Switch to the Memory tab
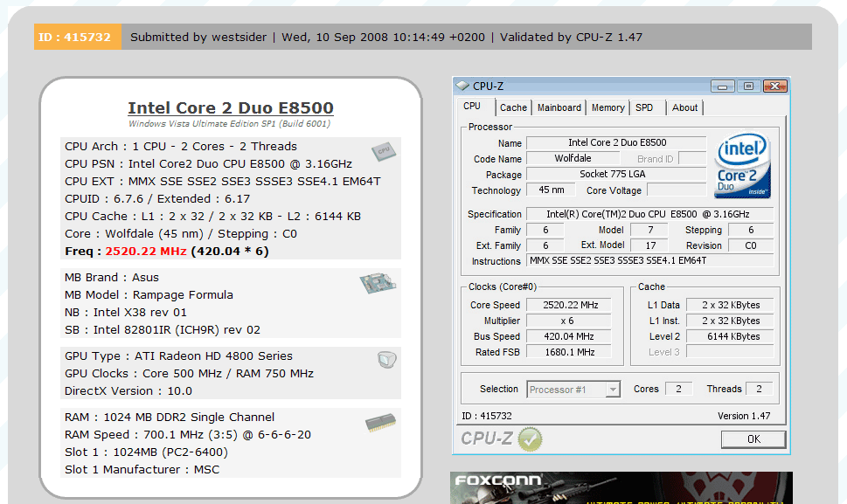Screen dimensions: 847x504 tap(607, 107)
